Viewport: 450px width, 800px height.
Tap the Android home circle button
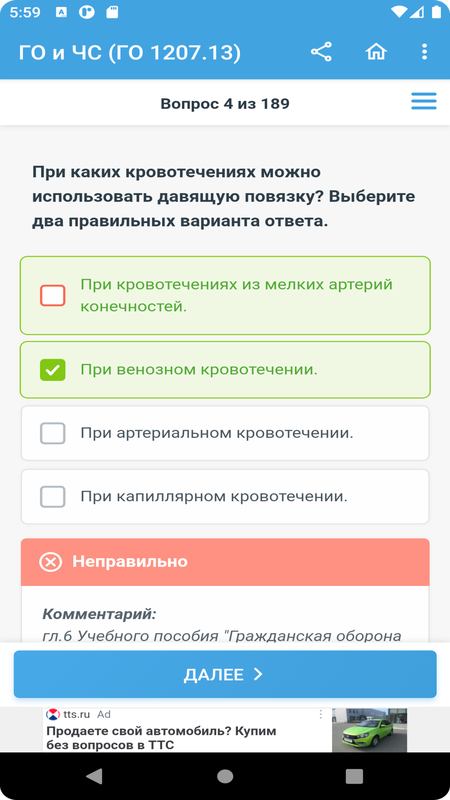225,776
